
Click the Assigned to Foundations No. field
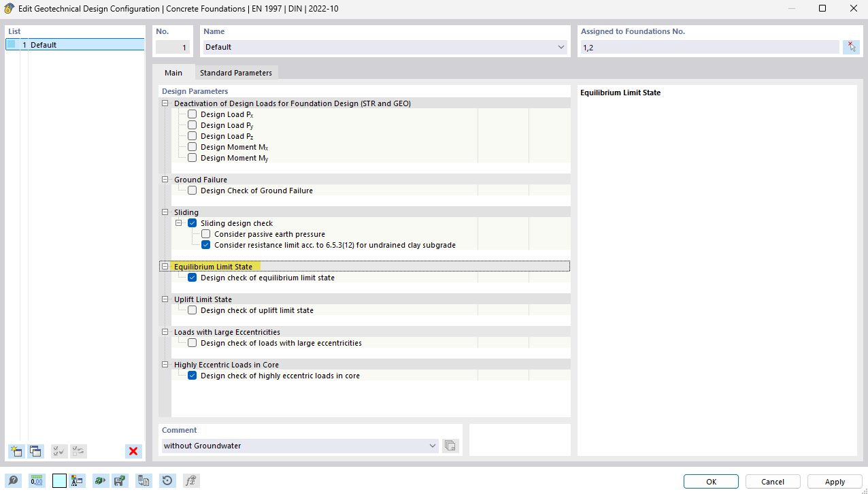pos(709,47)
